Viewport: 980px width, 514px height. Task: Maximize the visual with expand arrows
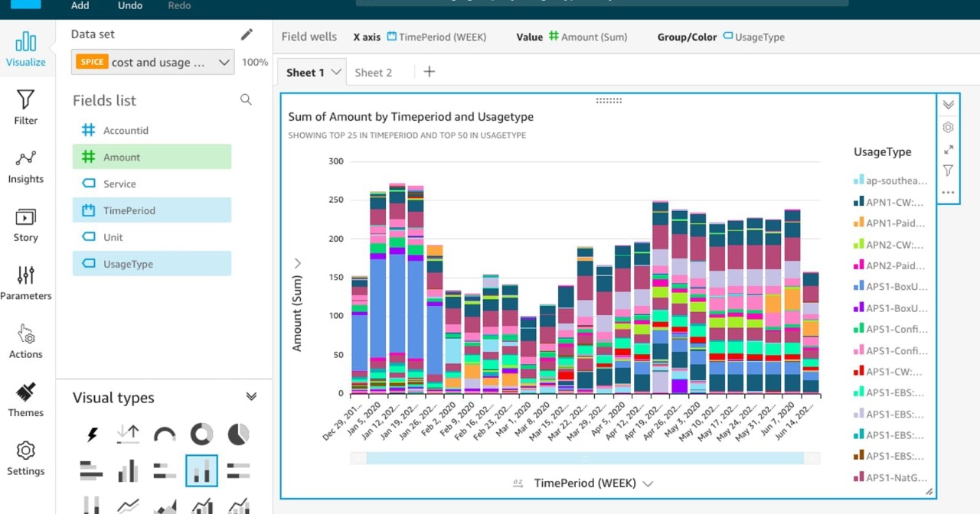[x=948, y=150]
